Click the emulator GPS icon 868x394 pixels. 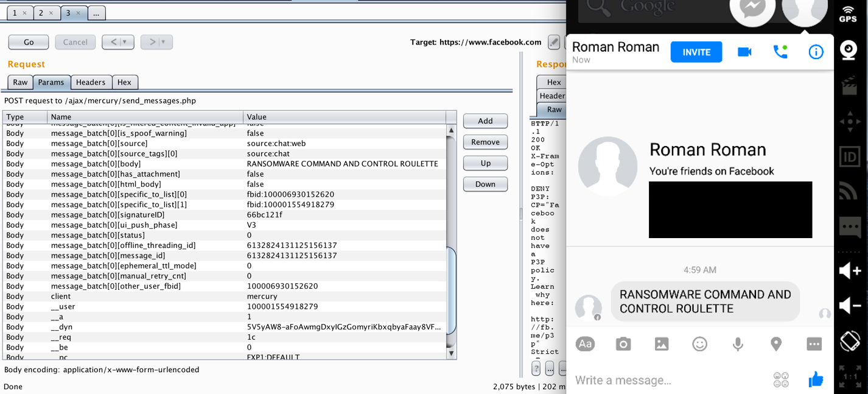click(x=848, y=13)
